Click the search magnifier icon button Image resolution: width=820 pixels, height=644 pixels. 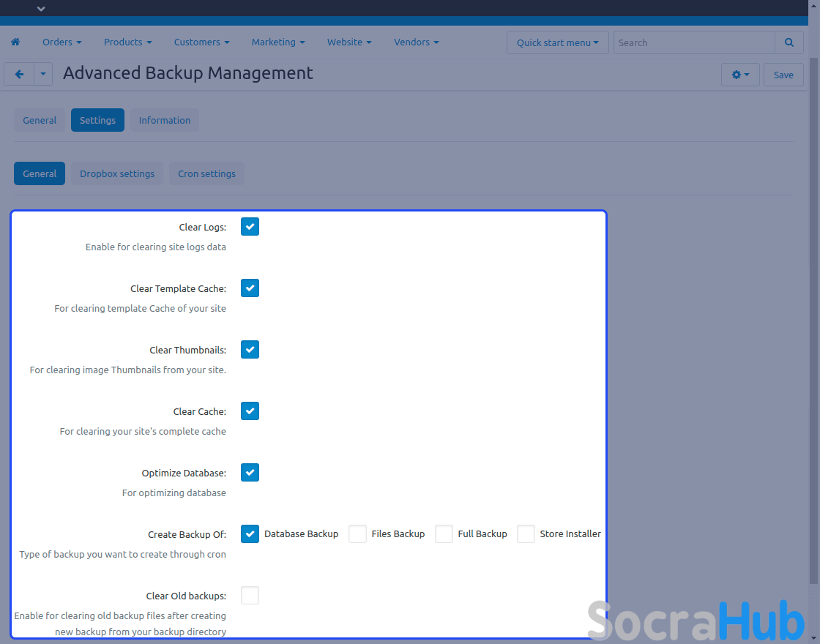tap(789, 42)
